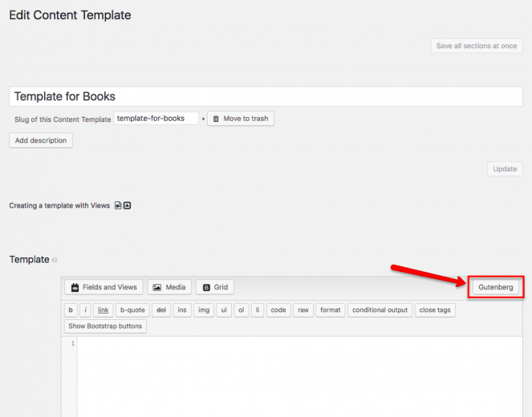Insert an ins tag
This screenshot has width=532, height=417.
point(182,310)
